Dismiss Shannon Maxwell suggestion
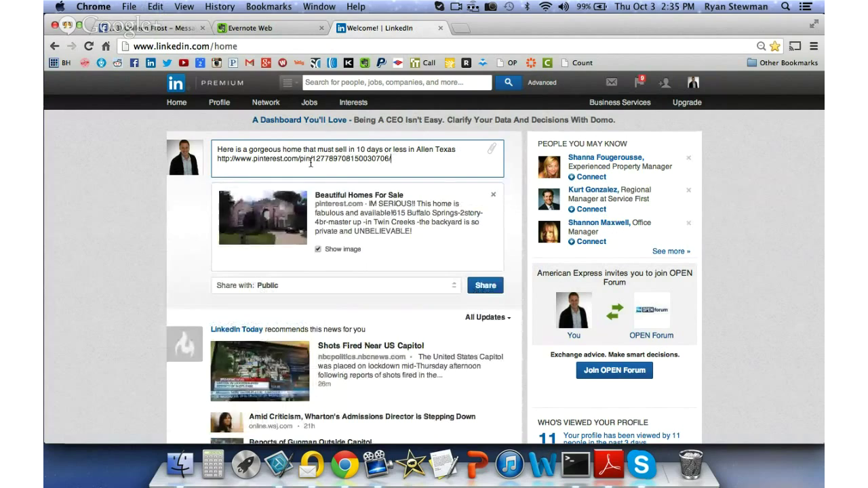Image resolution: width=868 pixels, height=488 pixels. (688, 223)
